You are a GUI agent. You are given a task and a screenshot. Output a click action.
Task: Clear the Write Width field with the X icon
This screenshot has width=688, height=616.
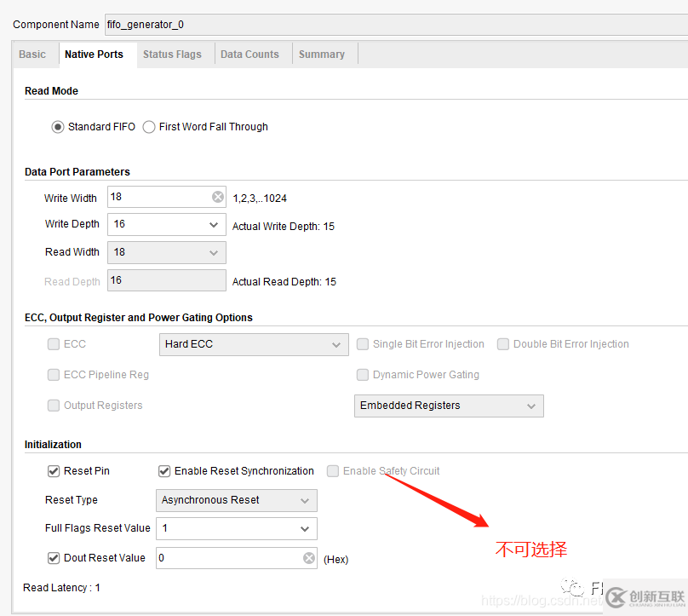(x=218, y=197)
